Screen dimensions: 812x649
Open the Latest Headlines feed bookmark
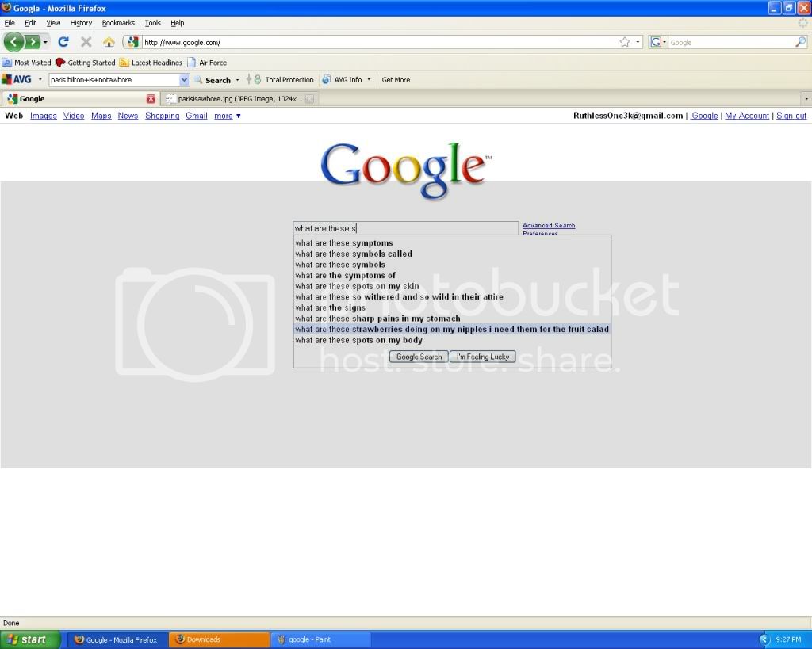151,63
